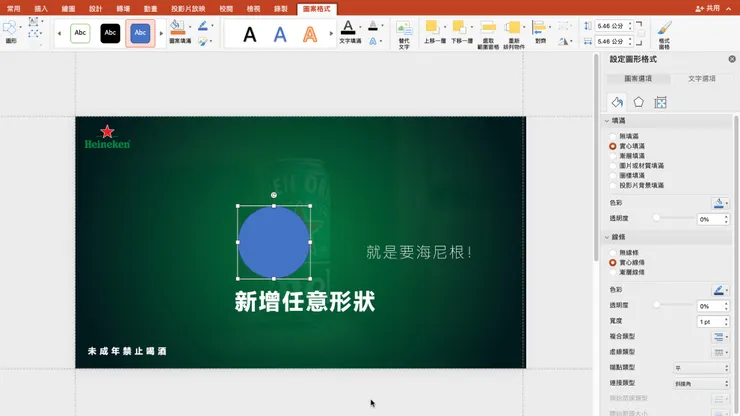
Task: Collapse the 填滿 fill section
Action: 607,121
